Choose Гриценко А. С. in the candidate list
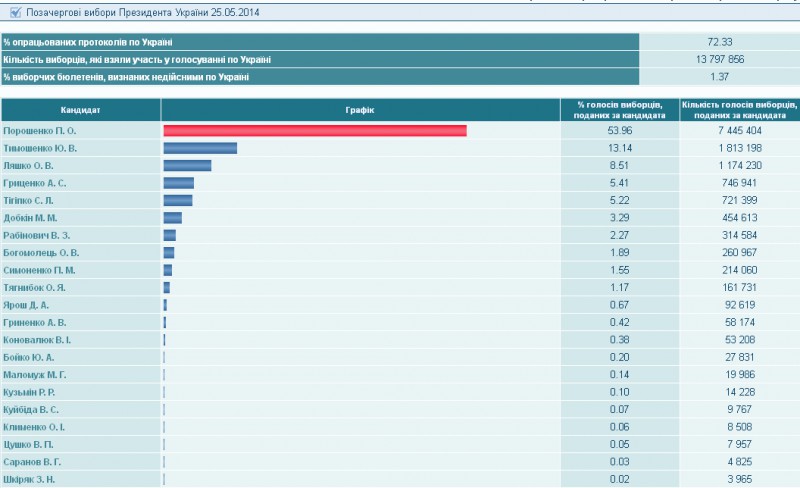800x488 pixels. coord(34,183)
